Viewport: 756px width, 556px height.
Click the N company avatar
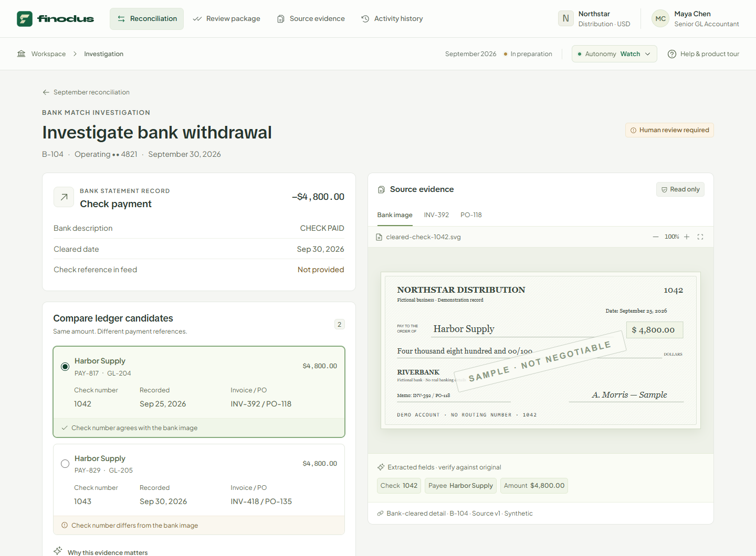tap(566, 18)
